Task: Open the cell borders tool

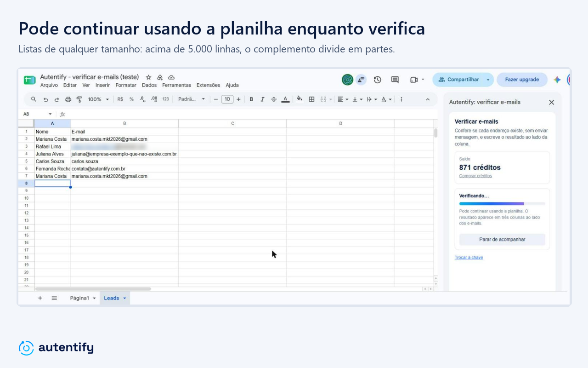Action: pyautogui.click(x=311, y=99)
